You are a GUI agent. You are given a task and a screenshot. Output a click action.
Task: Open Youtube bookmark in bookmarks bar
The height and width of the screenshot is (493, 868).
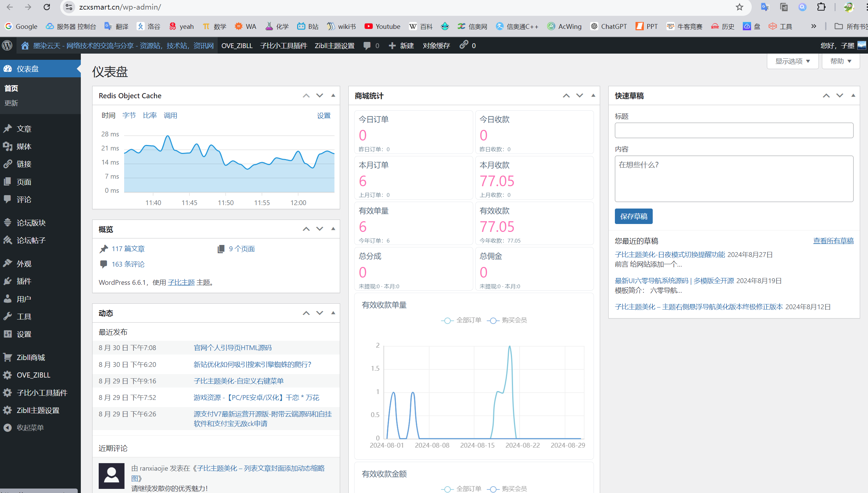coord(382,26)
